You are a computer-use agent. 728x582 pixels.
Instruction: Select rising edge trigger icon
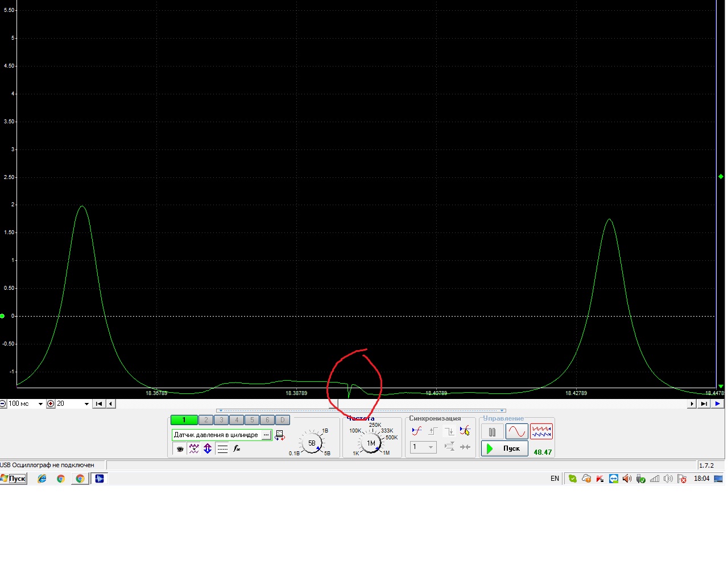(433, 431)
